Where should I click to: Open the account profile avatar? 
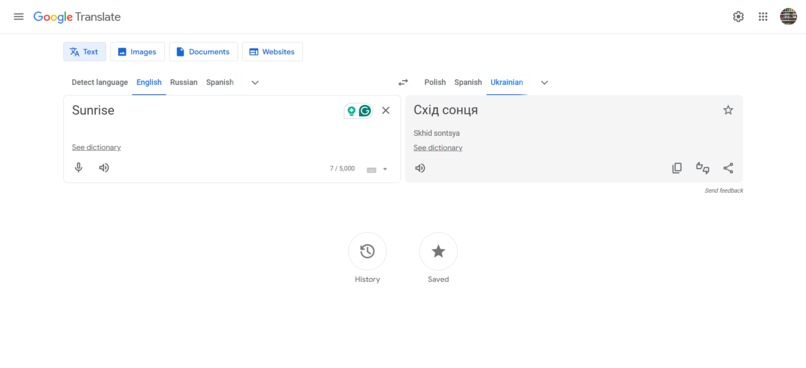click(788, 16)
